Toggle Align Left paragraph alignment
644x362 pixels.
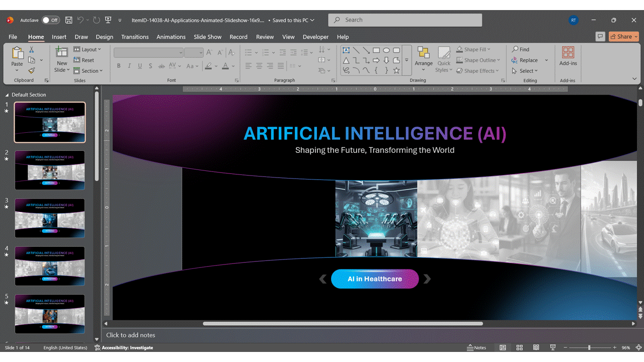coord(249,66)
